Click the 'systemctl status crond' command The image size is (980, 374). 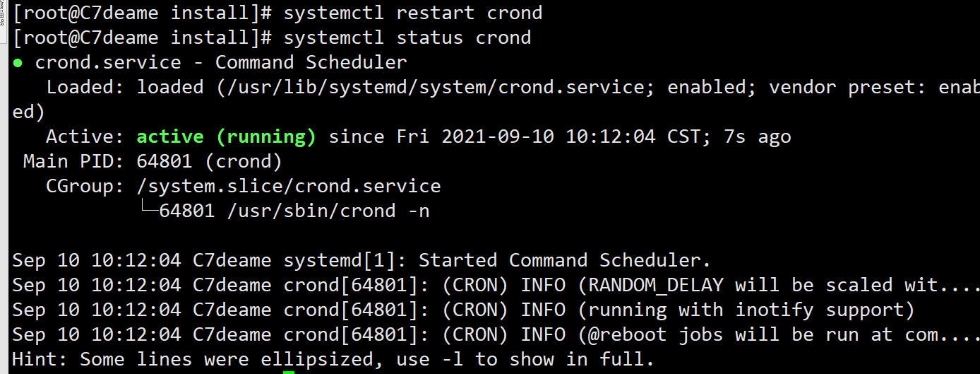click(x=407, y=37)
